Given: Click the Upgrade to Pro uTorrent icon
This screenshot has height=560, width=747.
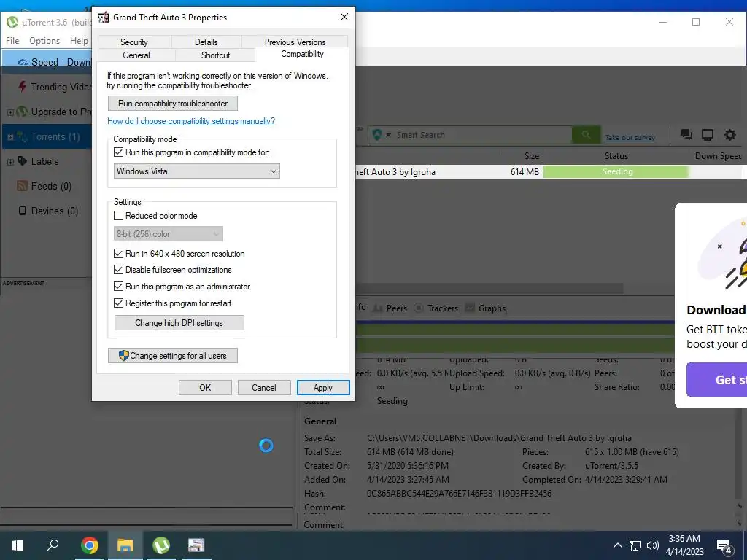Looking at the screenshot, I should click(23, 112).
